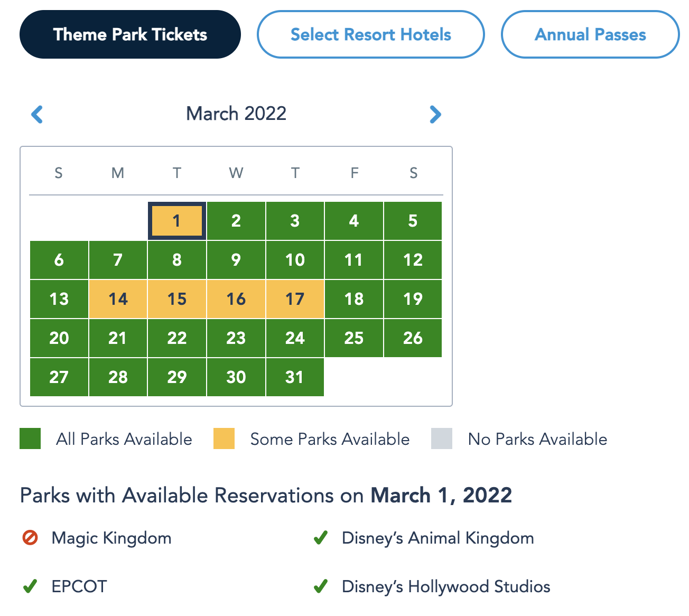The height and width of the screenshot is (616, 689).
Task: Click the Magic Kingdom unavailable icon
Action: click(30, 538)
